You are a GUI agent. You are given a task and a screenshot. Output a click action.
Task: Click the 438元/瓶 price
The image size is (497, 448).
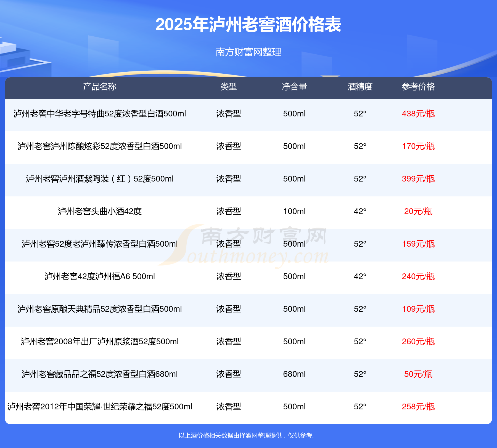point(418,114)
